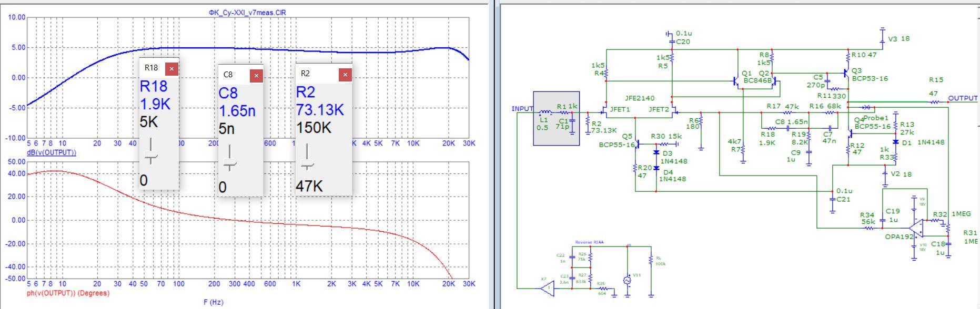Click the R32 1MEG resistor label
The image size is (980, 309).
coord(952,214)
